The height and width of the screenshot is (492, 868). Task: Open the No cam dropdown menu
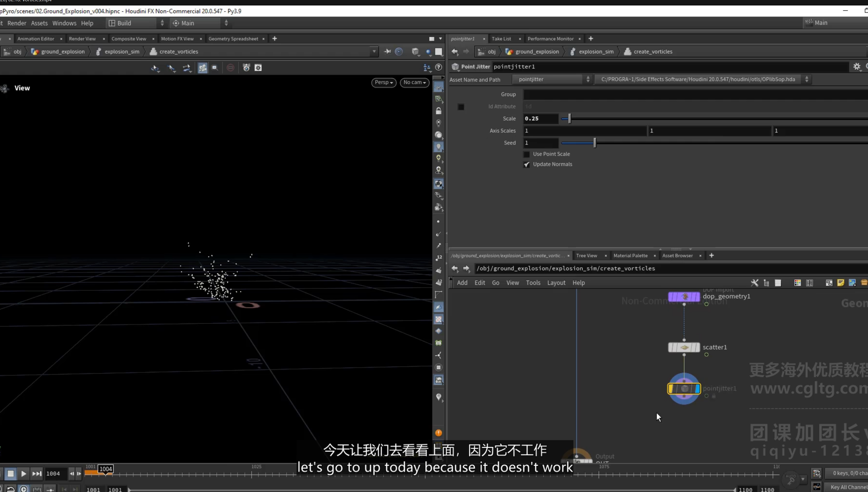[414, 83]
